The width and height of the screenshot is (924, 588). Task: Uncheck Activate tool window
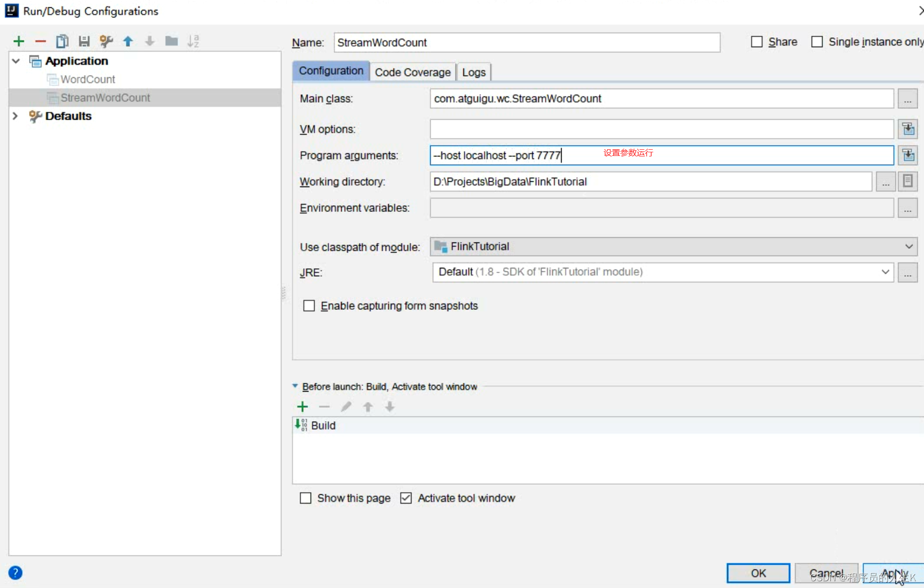coord(406,498)
